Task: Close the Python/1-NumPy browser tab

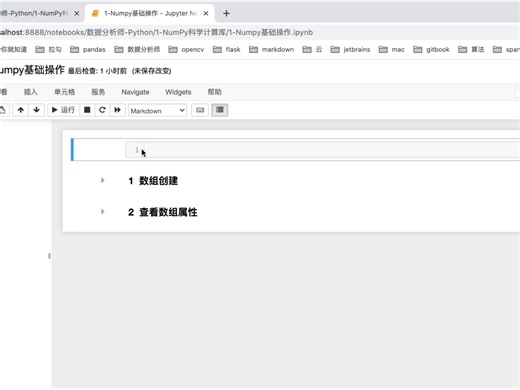Action: click(77, 13)
